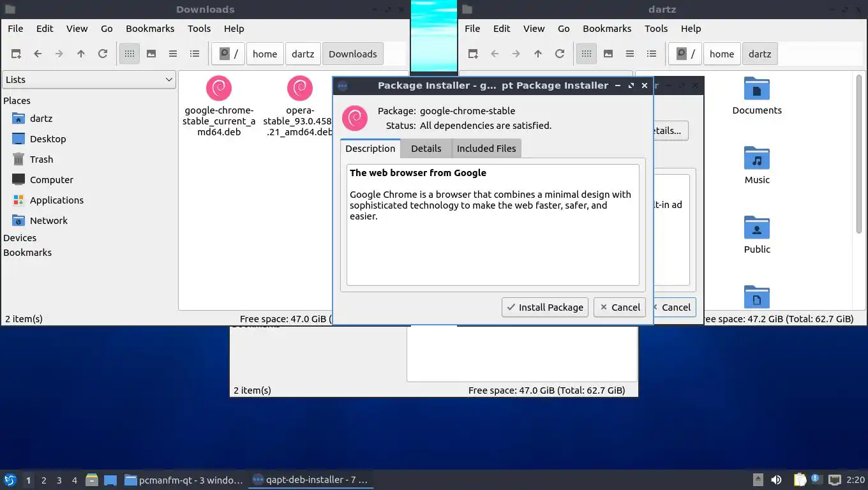Screen dimensions: 868x490
Task: Open Edit menu in dartz window
Action: point(502,29)
